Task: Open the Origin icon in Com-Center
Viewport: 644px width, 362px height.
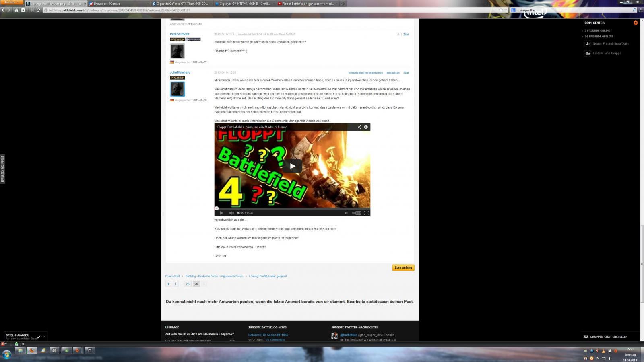Action: click(x=636, y=23)
